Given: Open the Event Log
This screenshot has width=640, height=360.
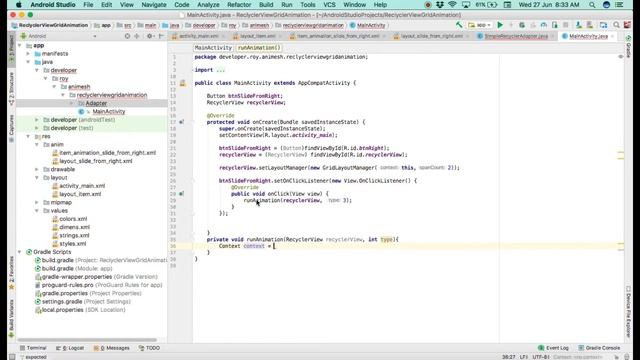Looking at the screenshot, I should click(553, 348).
